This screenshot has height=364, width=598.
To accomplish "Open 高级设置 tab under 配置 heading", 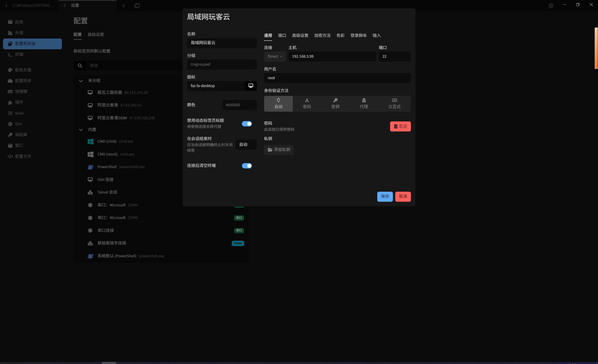I will 96,34.
